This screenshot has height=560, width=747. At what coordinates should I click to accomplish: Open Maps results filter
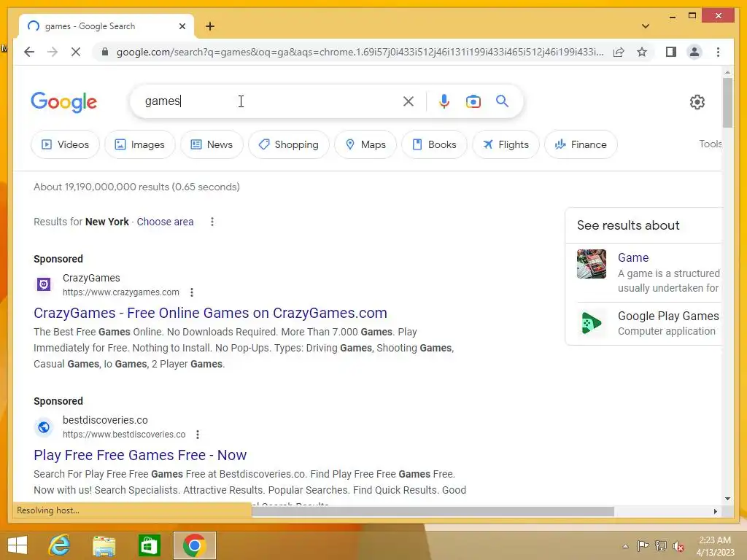tap(365, 144)
